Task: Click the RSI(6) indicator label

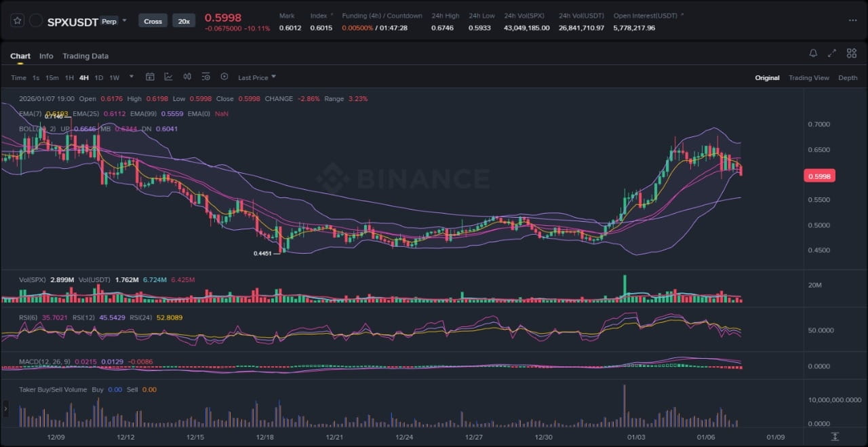Action: [28, 317]
